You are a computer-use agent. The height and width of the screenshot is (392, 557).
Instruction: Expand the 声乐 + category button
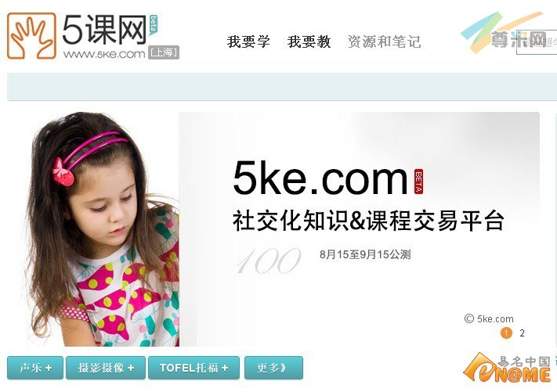tap(35, 368)
